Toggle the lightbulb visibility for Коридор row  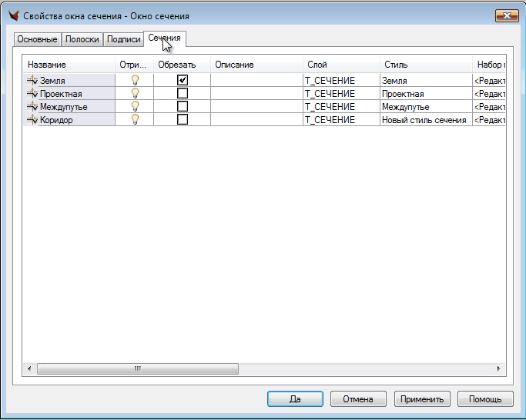tap(135, 119)
